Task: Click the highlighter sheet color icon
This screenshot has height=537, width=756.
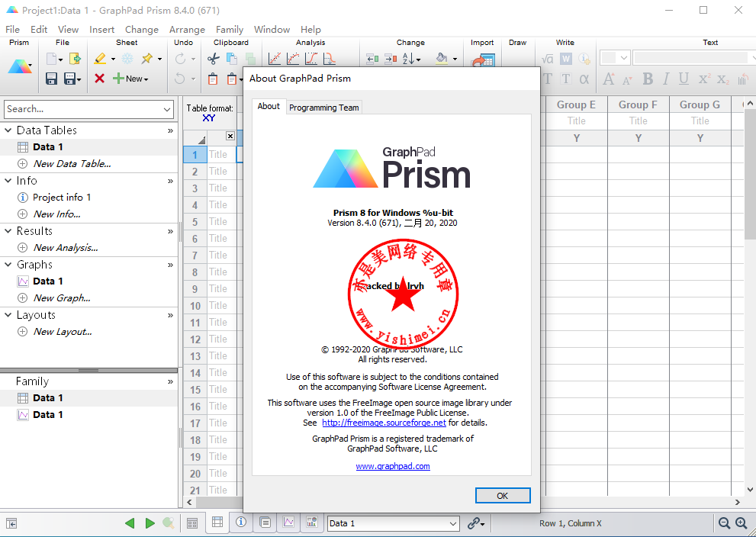Action: click(100, 59)
